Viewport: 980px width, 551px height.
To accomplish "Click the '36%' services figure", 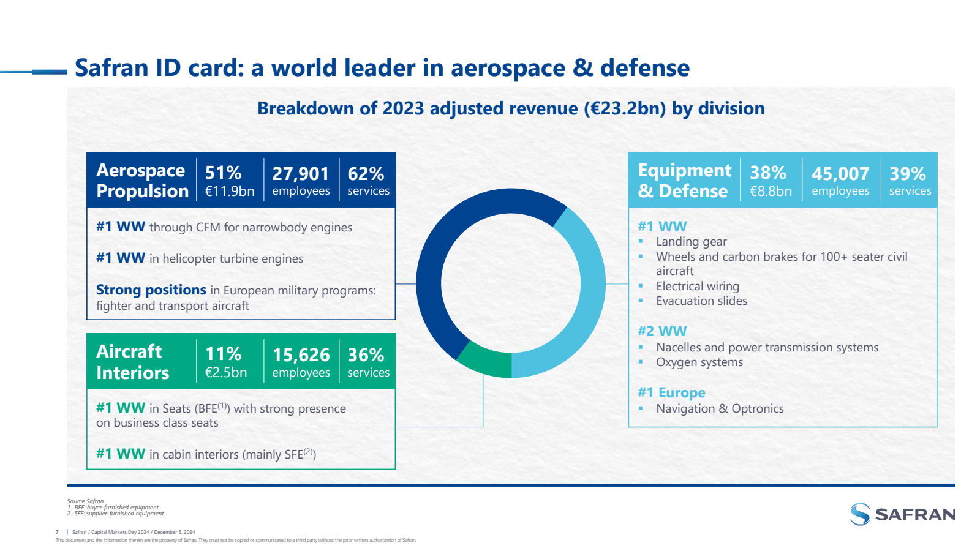I will (366, 355).
